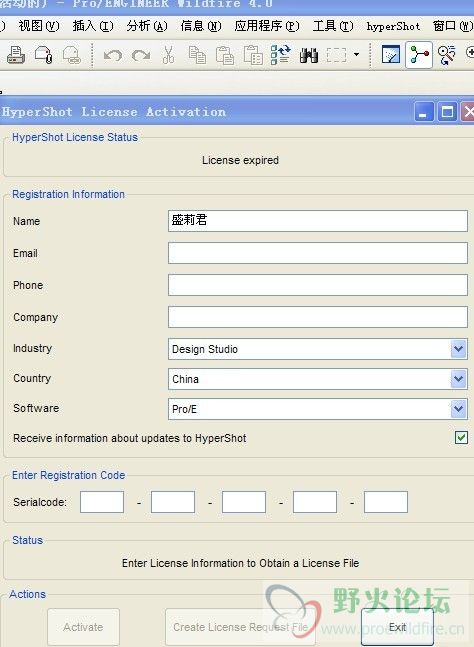
Task: Click Create License Request File button
Action: pyautogui.click(x=241, y=627)
